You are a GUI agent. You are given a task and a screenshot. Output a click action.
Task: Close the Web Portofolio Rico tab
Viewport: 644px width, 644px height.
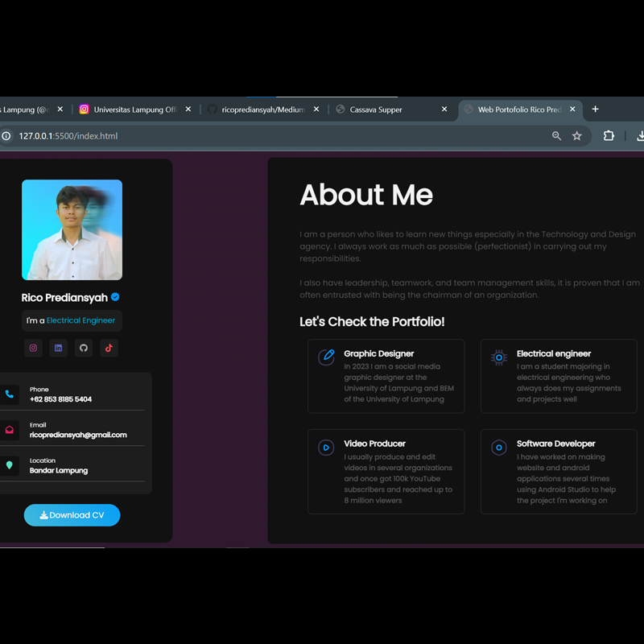pos(573,109)
